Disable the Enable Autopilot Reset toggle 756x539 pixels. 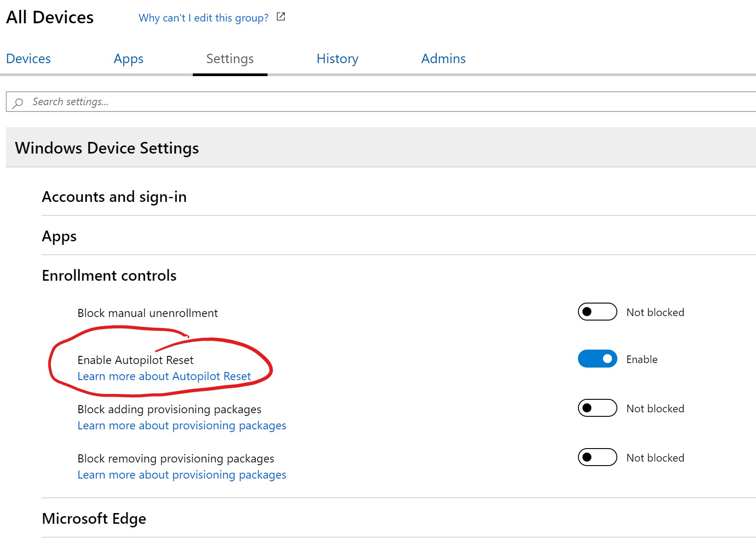597,359
